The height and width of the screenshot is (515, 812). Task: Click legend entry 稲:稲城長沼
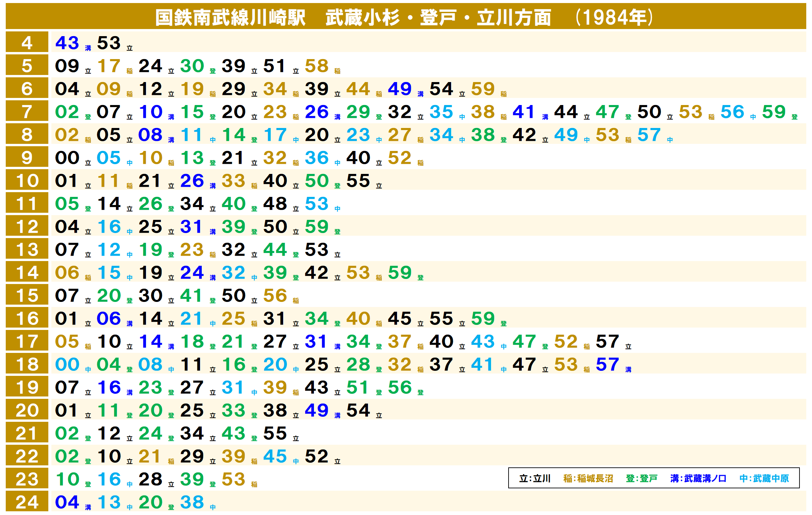[588, 478]
